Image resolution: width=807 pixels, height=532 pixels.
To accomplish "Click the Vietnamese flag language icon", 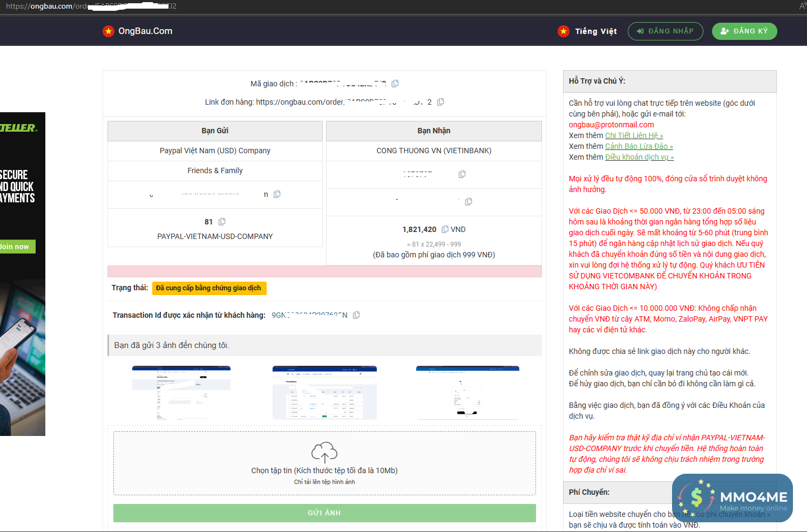I will [x=564, y=31].
